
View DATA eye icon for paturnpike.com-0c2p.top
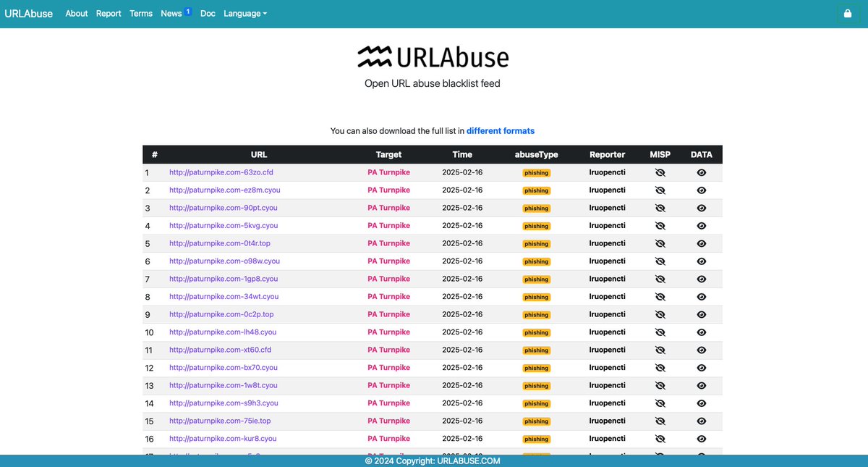click(x=701, y=315)
